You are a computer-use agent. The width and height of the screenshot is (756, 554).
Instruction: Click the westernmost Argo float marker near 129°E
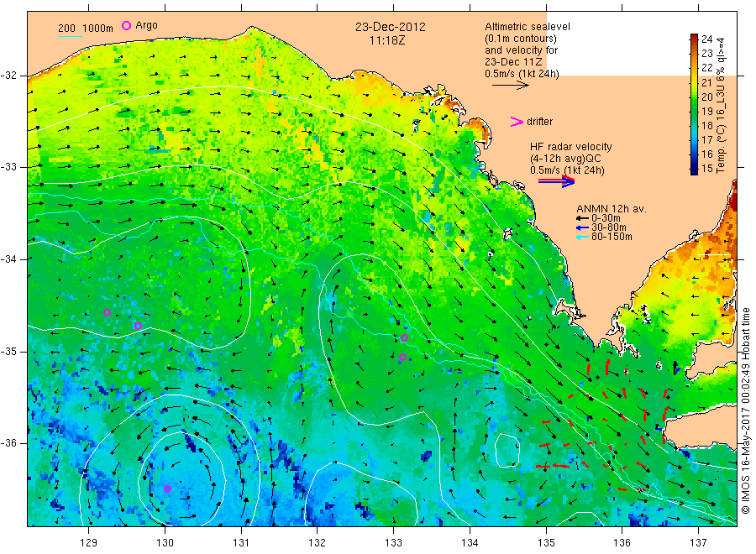pyautogui.click(x=107, y=312)
